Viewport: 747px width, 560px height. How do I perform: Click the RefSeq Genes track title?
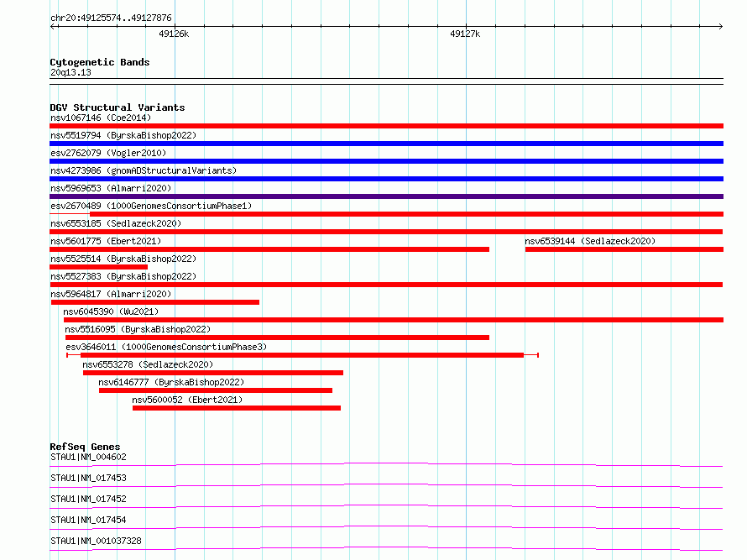(x=85, y=447)
